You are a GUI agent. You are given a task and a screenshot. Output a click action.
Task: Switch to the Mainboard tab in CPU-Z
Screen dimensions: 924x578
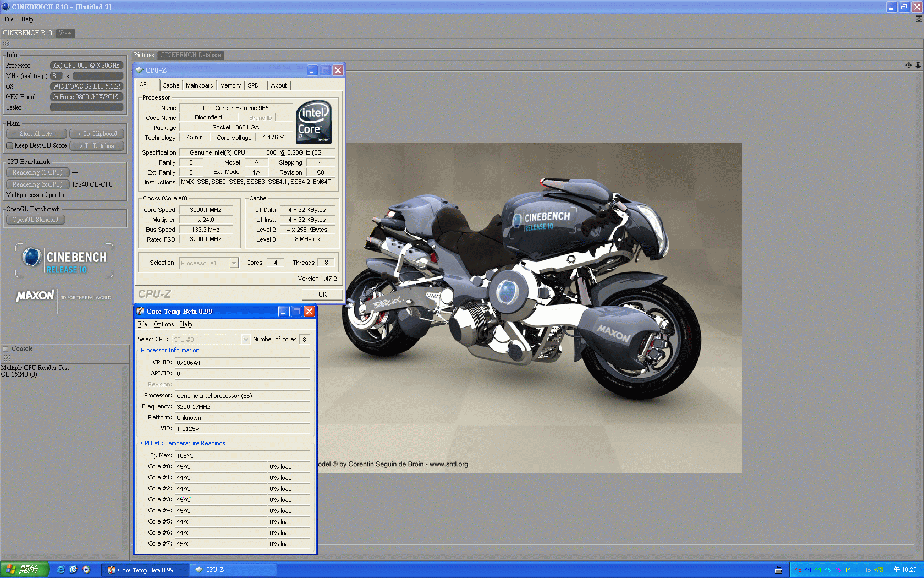pyautogui.click(x=200, y=85)
